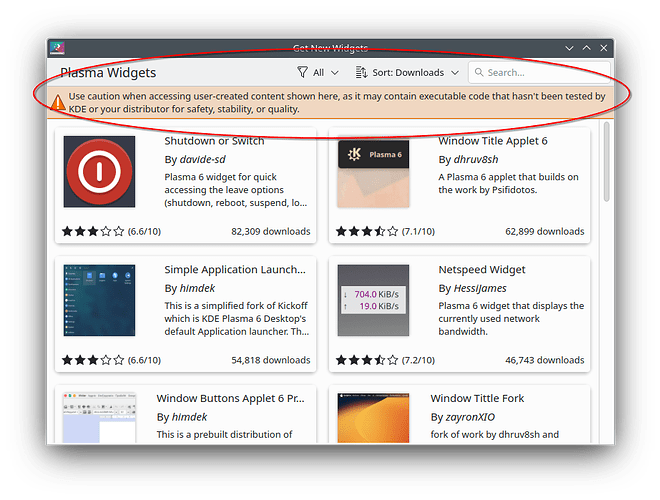Open Window Title Applet 6 thumbnail
The width and height of the screenshot is (660, 500).
pos(373,171)
